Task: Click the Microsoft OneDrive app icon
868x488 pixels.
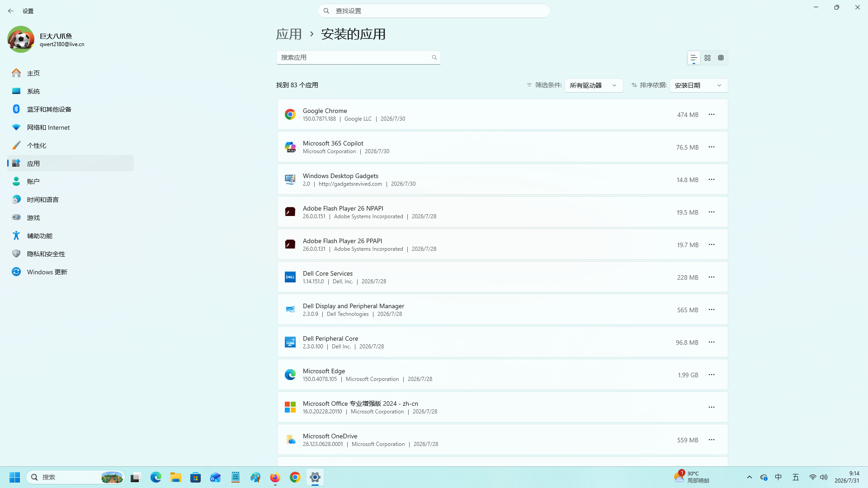Action: pos(290,440)
